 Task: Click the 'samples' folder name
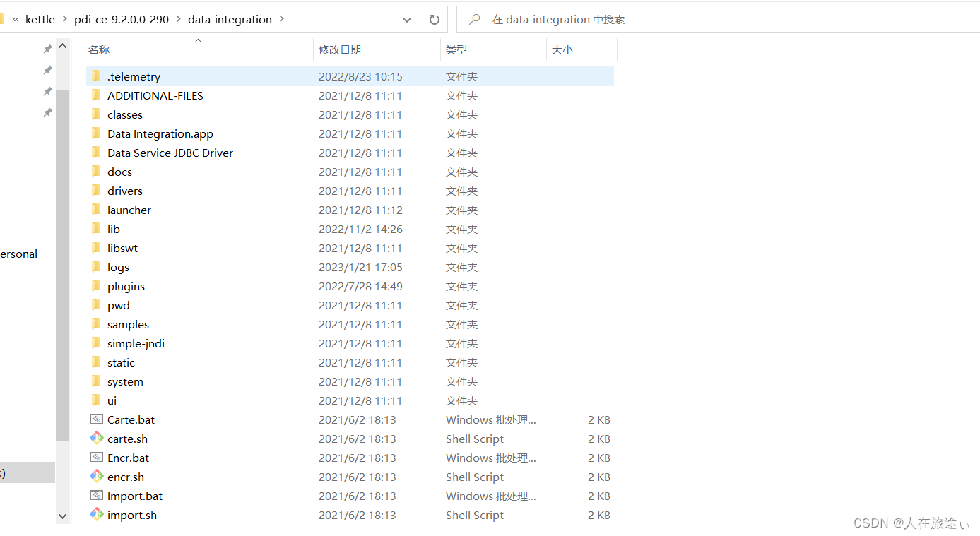pos(128,324)
